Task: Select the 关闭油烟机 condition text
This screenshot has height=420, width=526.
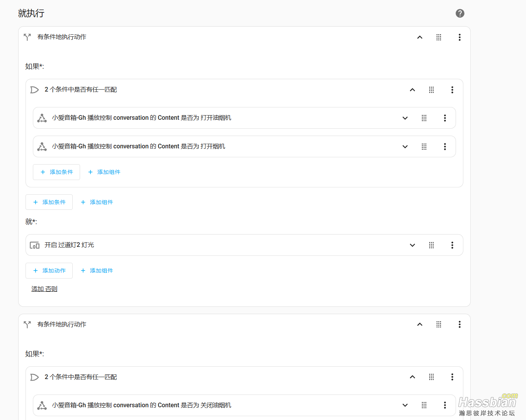Action: (142, 405)
